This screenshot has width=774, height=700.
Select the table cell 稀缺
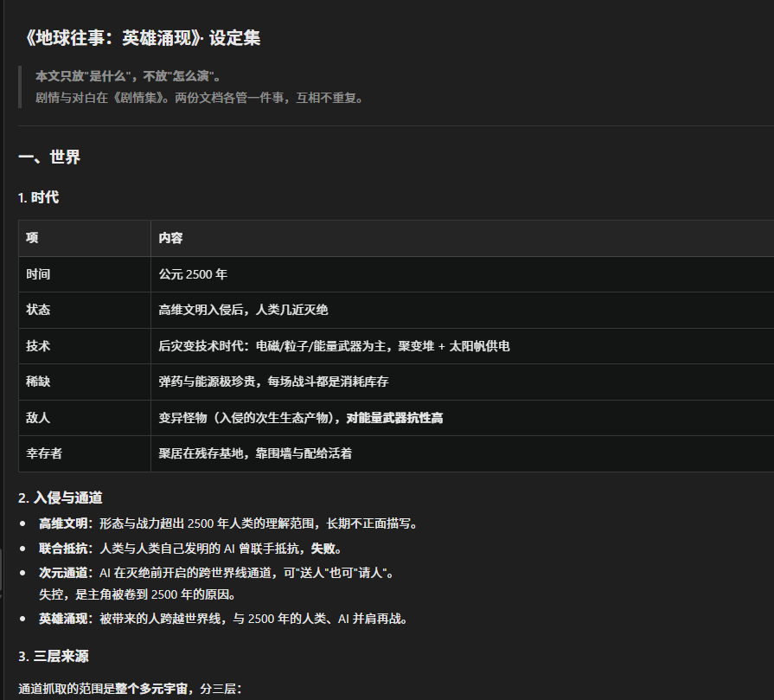click(85, 382)
